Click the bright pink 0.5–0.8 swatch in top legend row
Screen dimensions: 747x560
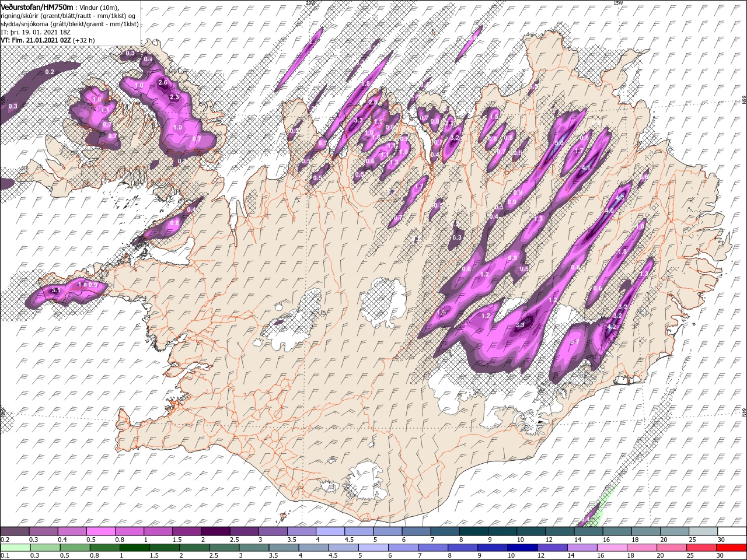click(100, 531)
